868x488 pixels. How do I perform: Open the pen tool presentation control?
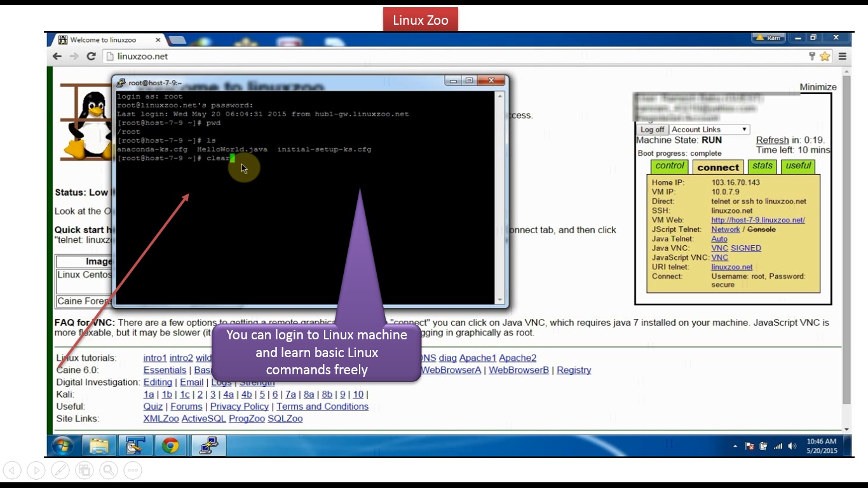[x=60, y=470]
